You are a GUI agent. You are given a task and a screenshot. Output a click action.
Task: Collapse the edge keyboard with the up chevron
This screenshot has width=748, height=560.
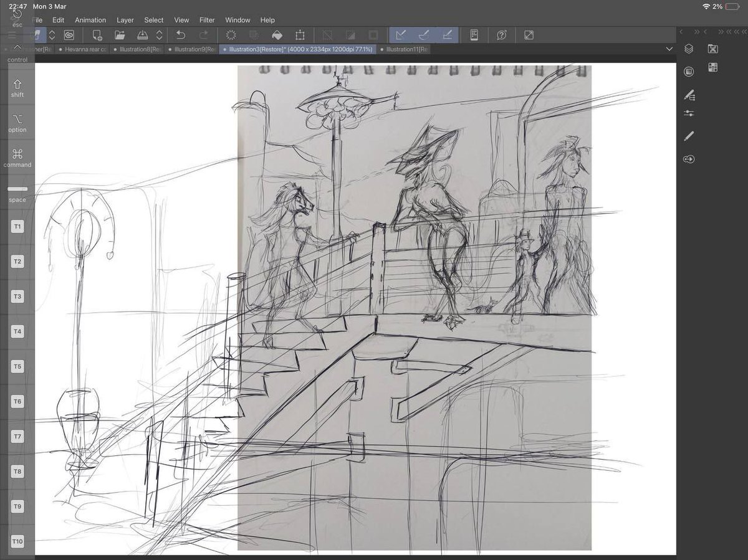point(17,47)
